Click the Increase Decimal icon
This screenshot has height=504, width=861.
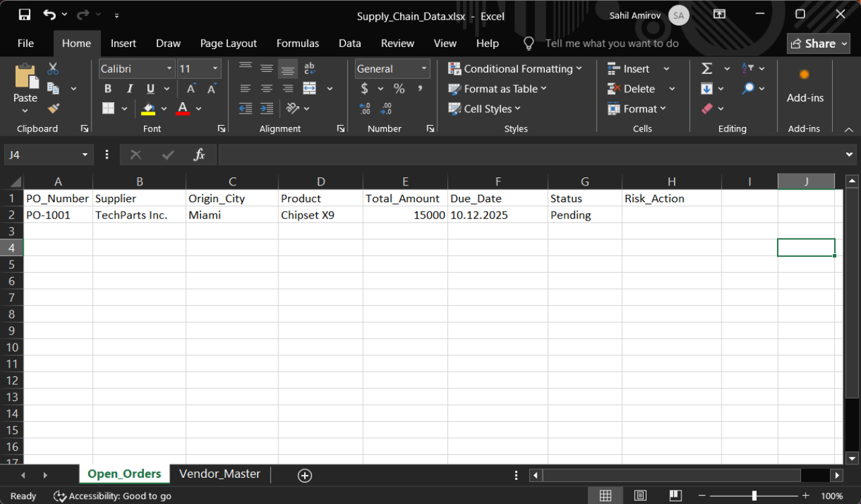(x=365, y=108)
